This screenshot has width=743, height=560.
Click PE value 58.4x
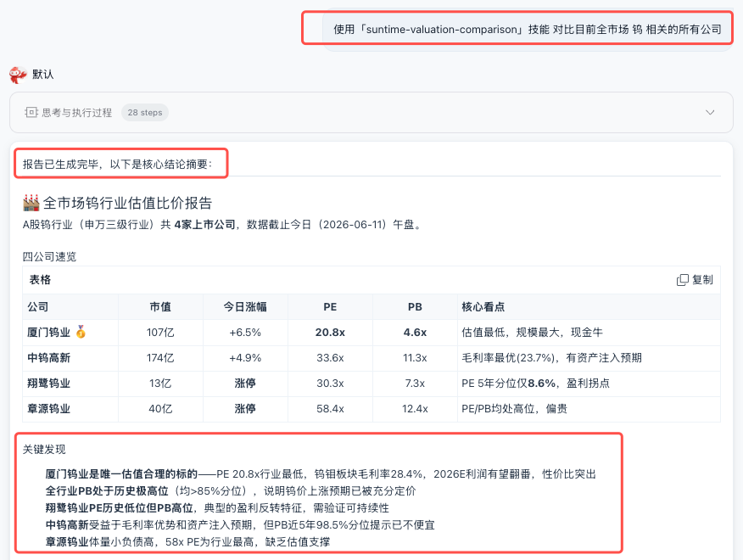(330, 409)
